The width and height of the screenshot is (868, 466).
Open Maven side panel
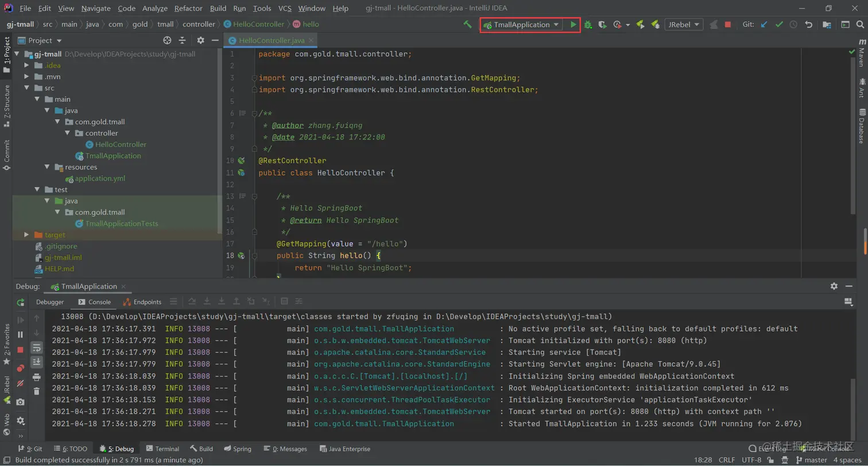[862, 53]
